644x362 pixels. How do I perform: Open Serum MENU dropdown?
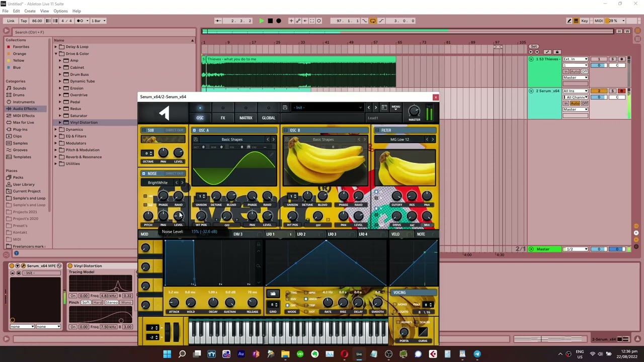[x=396, y=107]
